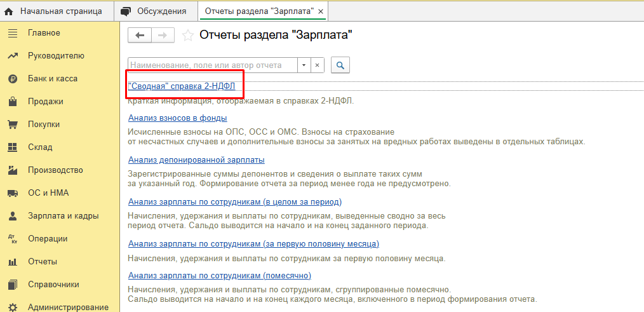
Task: Close the Отчеты раздела "Зарплата" tab
Action: coord(321,11)
